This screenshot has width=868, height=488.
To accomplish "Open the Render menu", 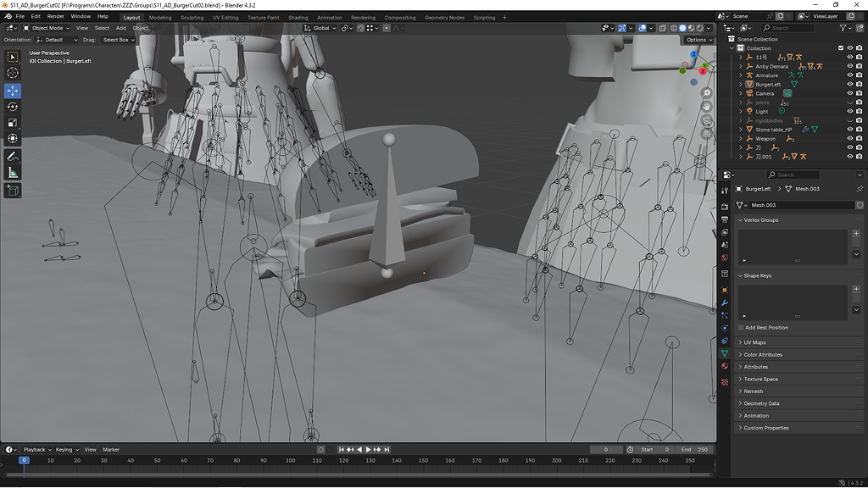I will pos(55,17).
